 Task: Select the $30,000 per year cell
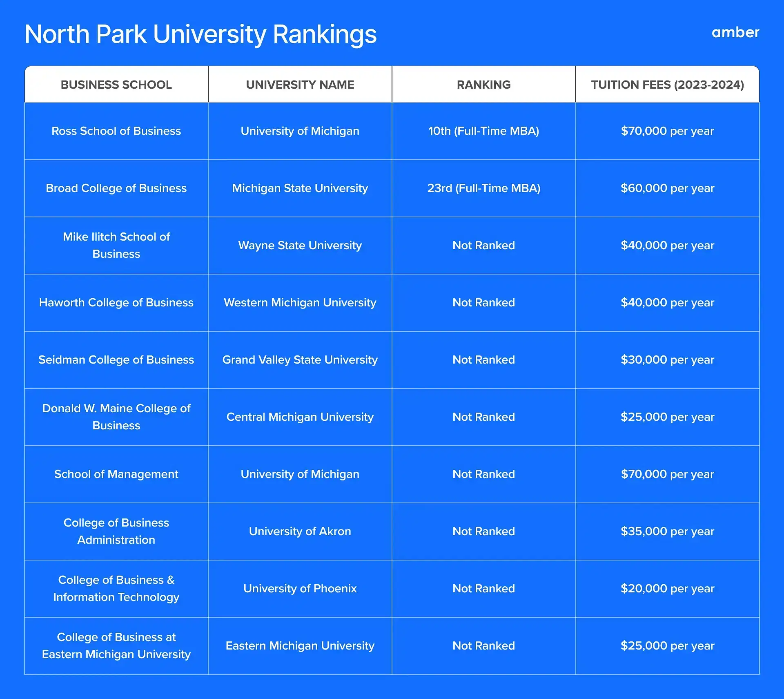coord(668,360)
